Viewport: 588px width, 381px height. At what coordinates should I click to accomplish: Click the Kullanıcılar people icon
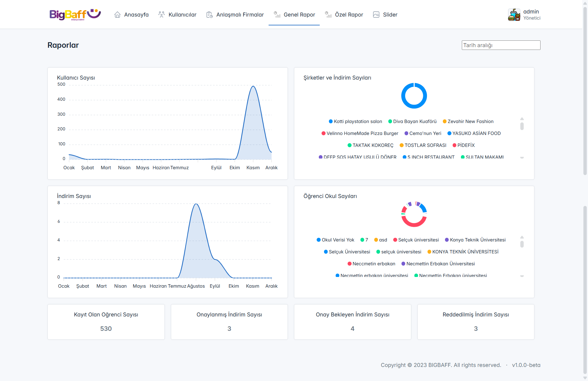point(161,15)
